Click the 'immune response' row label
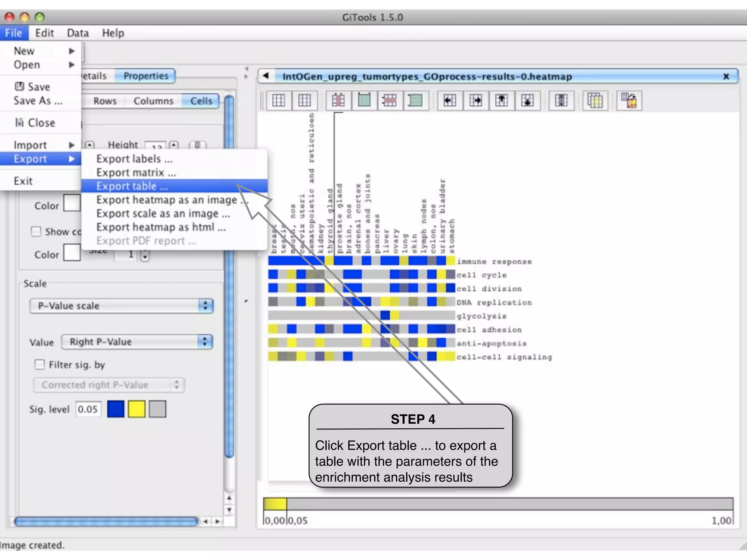This screenshot has width=747, height=560. (494, 261)
